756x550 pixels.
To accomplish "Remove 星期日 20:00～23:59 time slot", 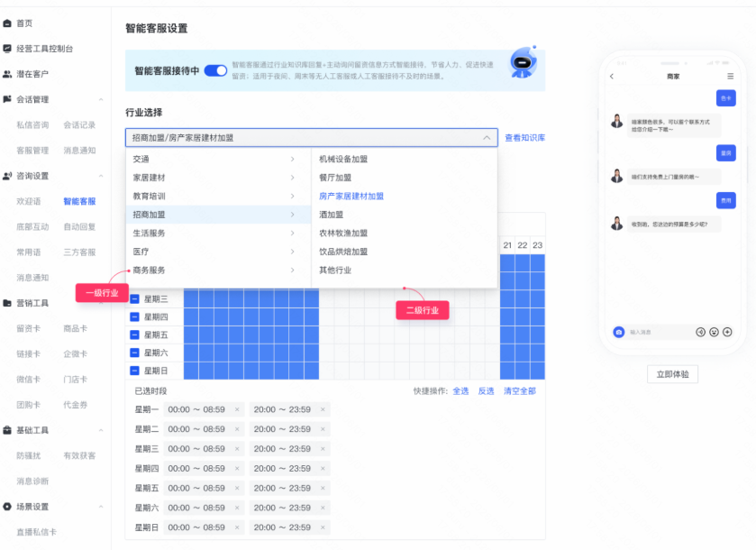I will click(x=323, y=527).
